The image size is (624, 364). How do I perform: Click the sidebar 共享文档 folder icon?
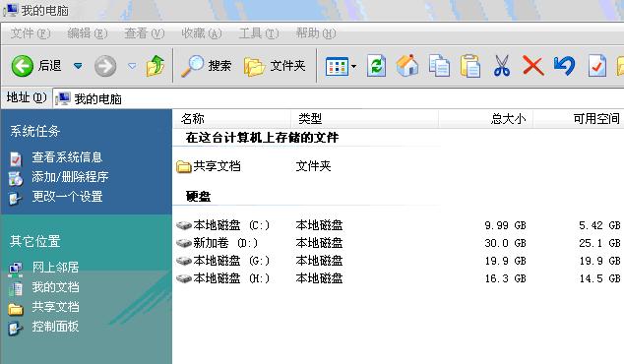16,309
